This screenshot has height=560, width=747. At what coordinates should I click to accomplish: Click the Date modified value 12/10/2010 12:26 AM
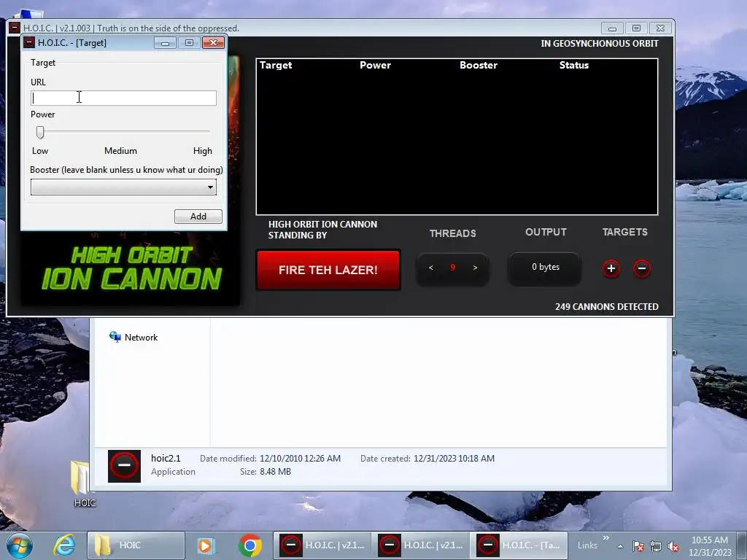point(300,459)
